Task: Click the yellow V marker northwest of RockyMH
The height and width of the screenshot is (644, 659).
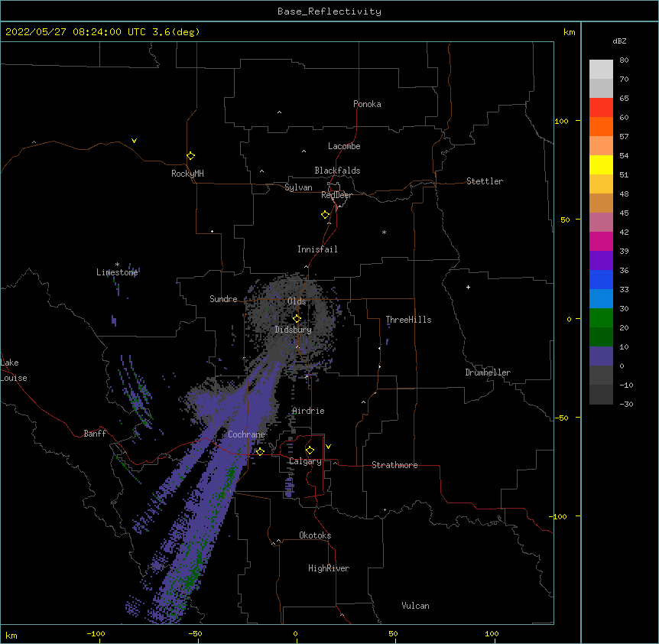Action: pos(134,141)
